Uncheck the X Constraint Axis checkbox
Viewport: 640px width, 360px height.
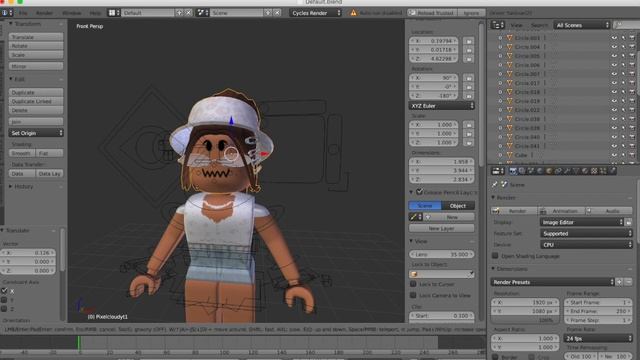(x=4, y=291)
